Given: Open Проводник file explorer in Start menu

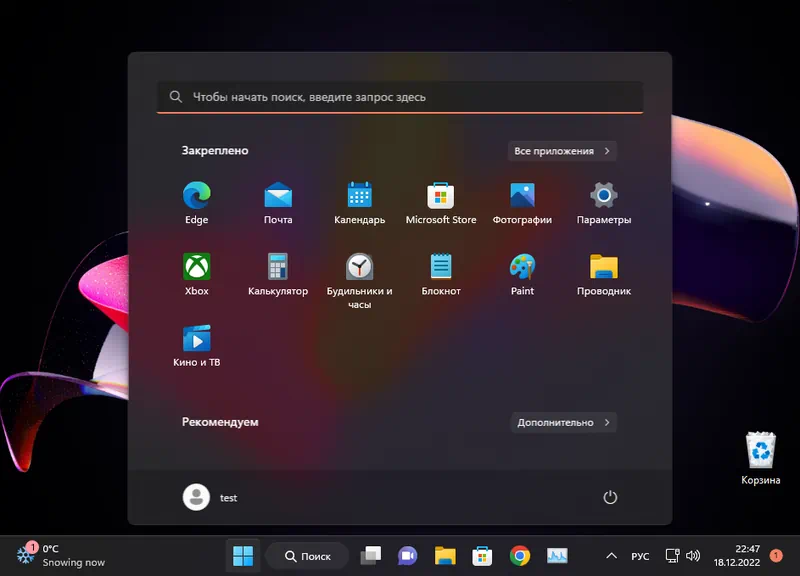Looking at the screenshot, I should pos(604,274).
